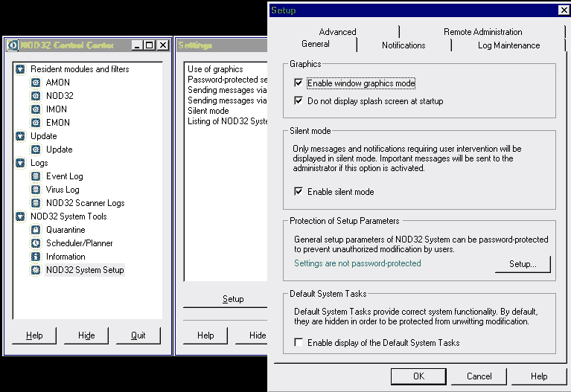This screenshot has width=571, height=392.
Task: Select EMON in the module tree
Action: coord(58,123)
